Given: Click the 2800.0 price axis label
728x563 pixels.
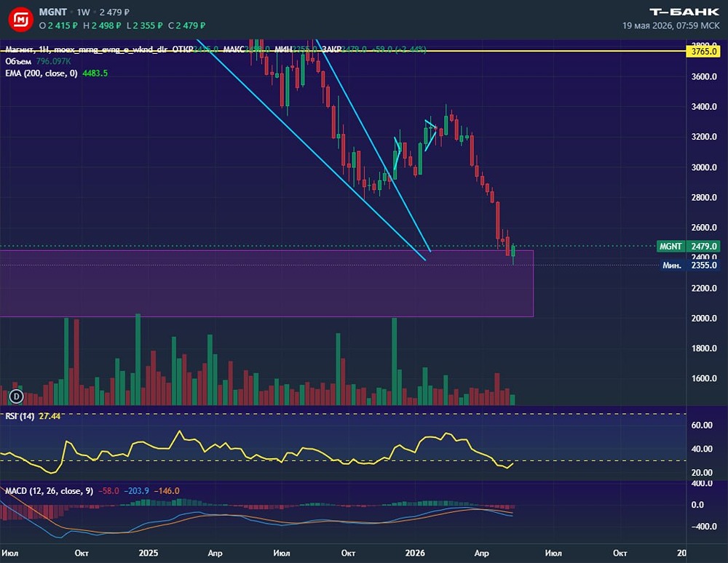Looking at the screenshot, I should pos(704,198).
